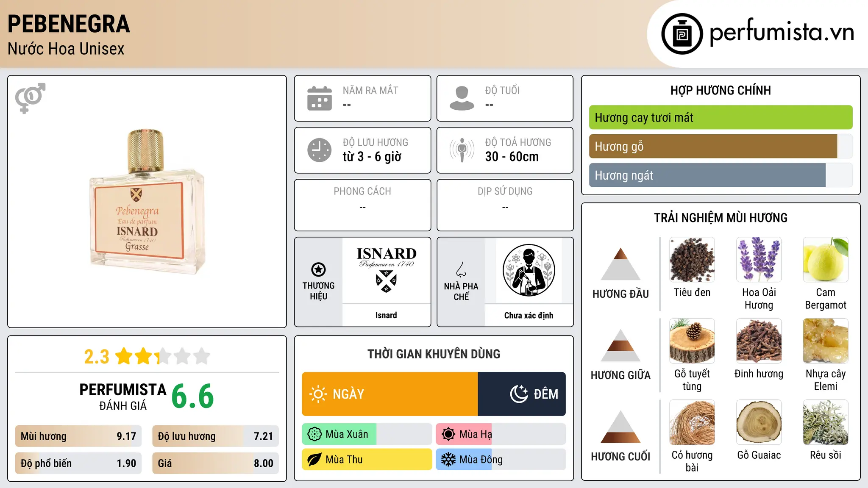868x488 pixels.
Task: Click the Hương đầu pyramid icon
Action: click(620, 263)
